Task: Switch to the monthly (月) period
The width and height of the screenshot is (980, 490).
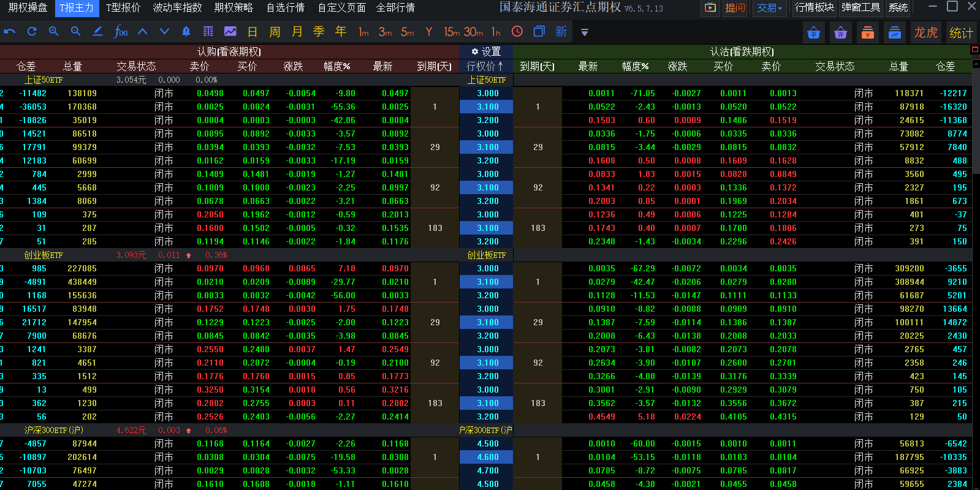Action: tap(297, 31)
